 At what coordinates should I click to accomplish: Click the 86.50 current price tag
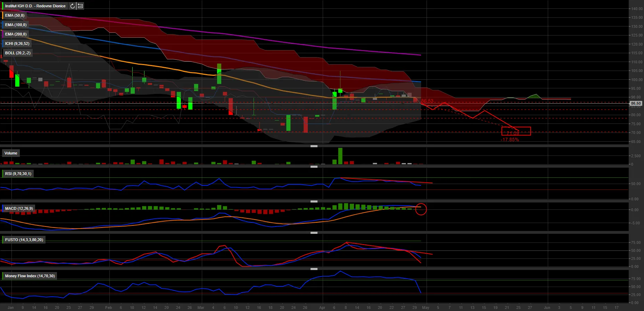coord(636,103)
